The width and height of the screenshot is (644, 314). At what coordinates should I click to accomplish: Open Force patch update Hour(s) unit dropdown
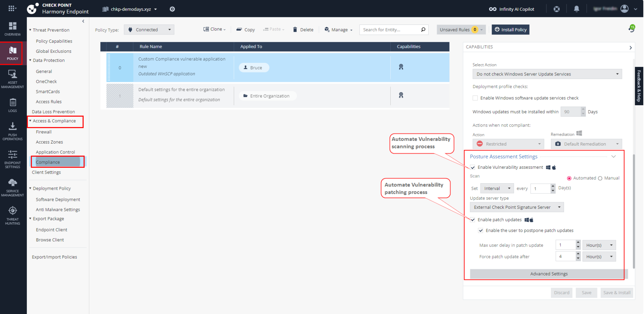[599, 257]
